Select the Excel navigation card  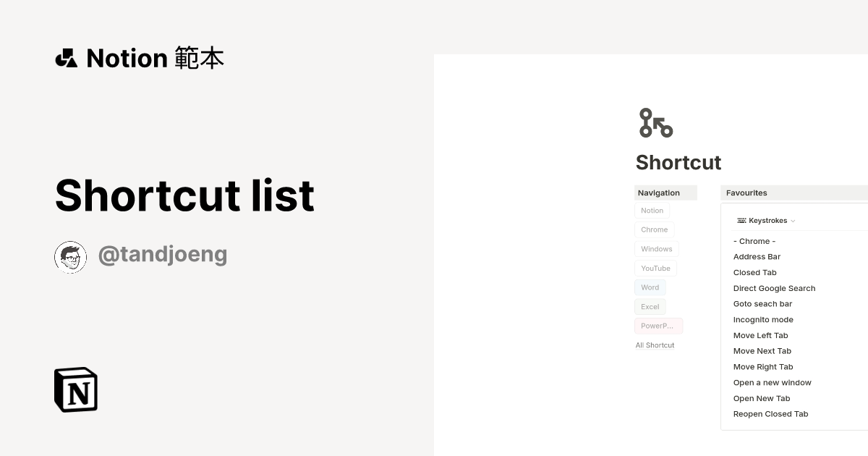[650, 306]
